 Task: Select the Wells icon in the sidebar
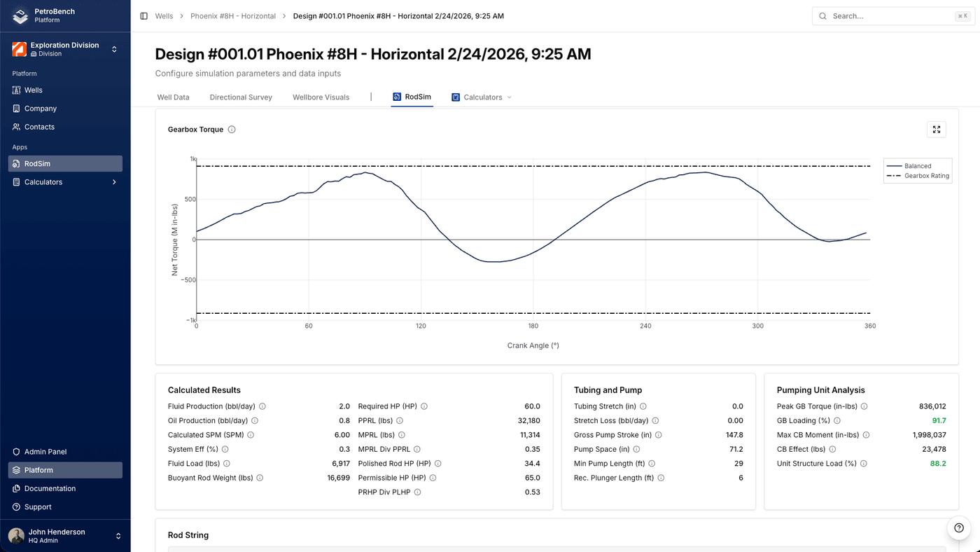click(15, 90)
